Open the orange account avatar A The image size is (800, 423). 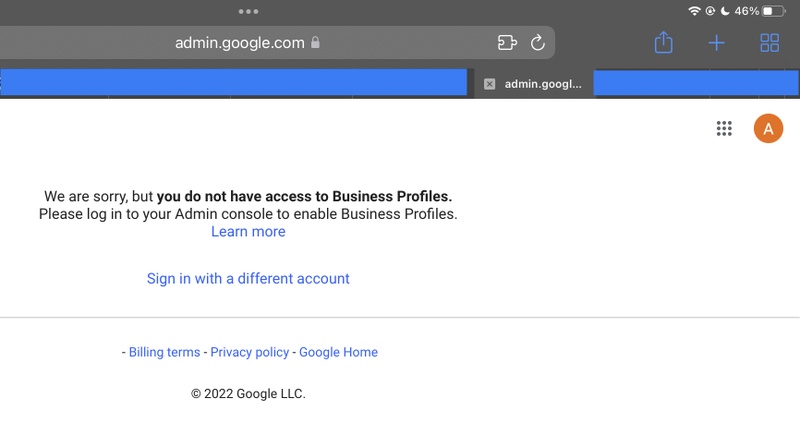[768, 129]
